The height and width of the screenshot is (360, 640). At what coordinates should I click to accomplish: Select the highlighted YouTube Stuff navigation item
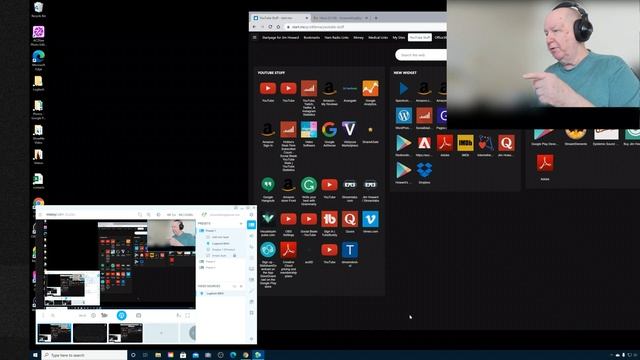420,38
